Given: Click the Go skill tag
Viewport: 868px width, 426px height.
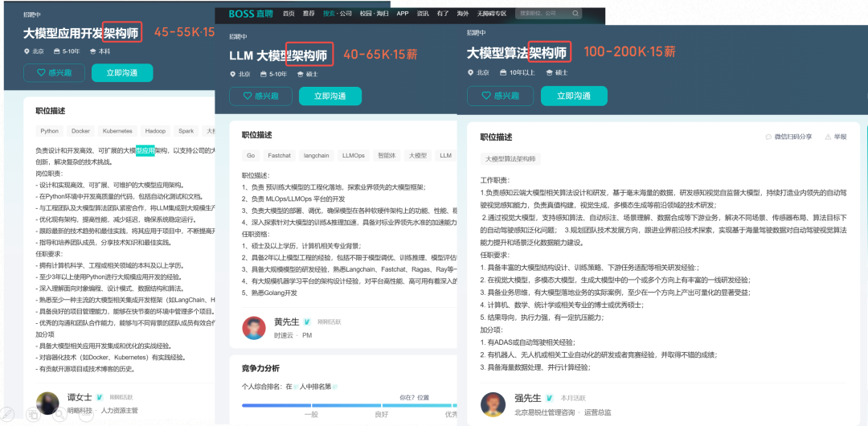Looking at the screenshot, I should pos(251,156).
